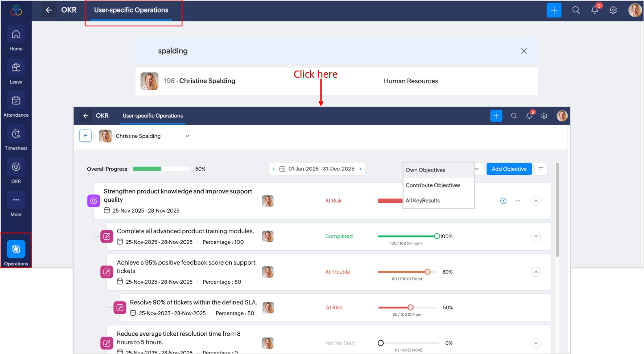The height and width of the screenshot is (354, 644).
Task: Click the 100% progress slider handle
Action: tap(437, 236)
